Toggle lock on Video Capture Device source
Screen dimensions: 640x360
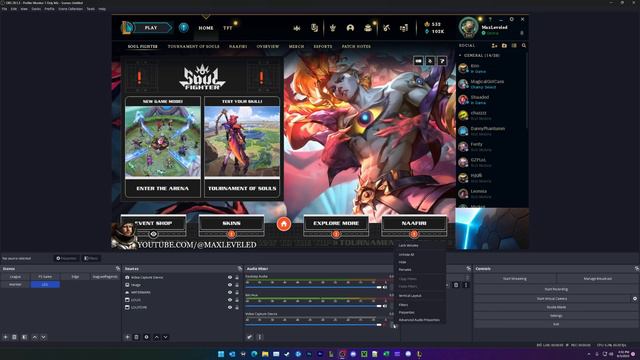(x=237, y=277)
